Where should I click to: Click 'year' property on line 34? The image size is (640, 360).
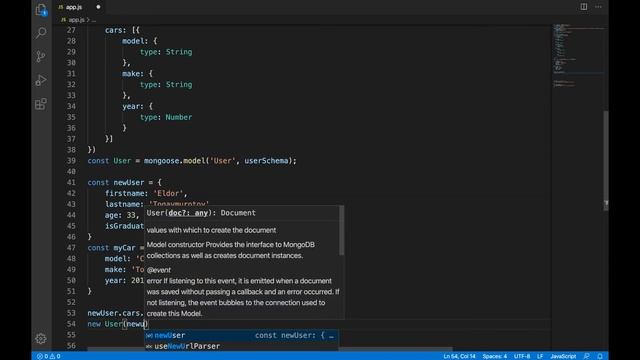[x=131, y=107]
